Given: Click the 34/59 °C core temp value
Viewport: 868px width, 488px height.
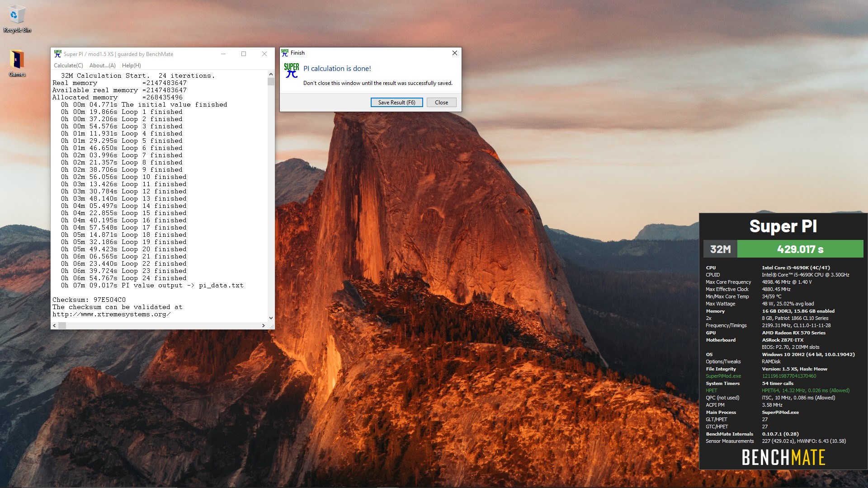Looking at the screenshot, I should [771, 296].
